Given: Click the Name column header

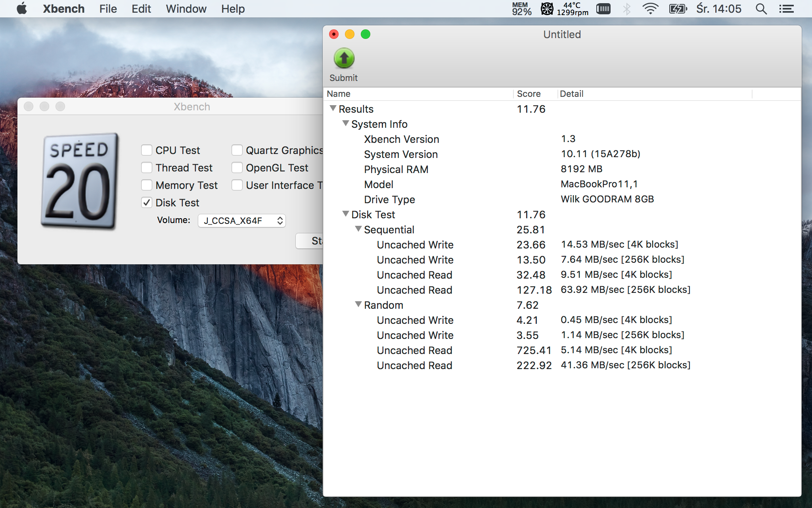Looking at the screenshot, I should (419, 94).
